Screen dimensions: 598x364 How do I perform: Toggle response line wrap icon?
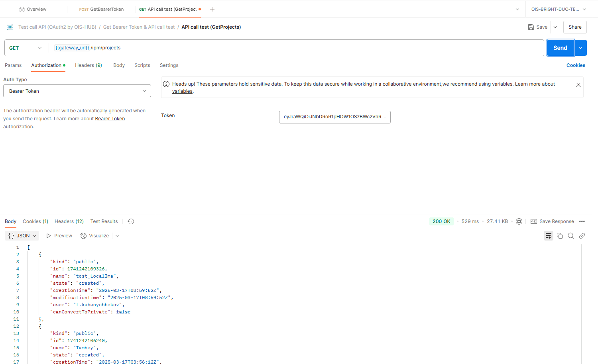coord(549,236)
